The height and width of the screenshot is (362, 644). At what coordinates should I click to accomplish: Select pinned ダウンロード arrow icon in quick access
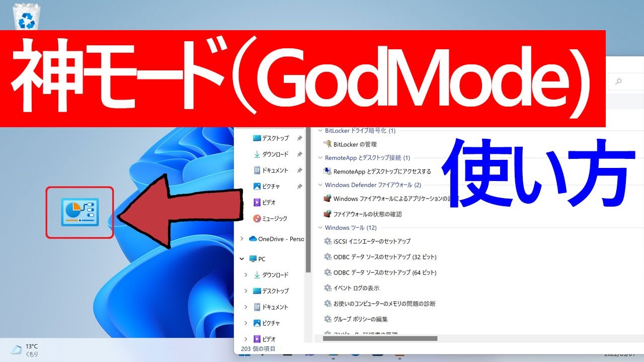click(257, 154)
